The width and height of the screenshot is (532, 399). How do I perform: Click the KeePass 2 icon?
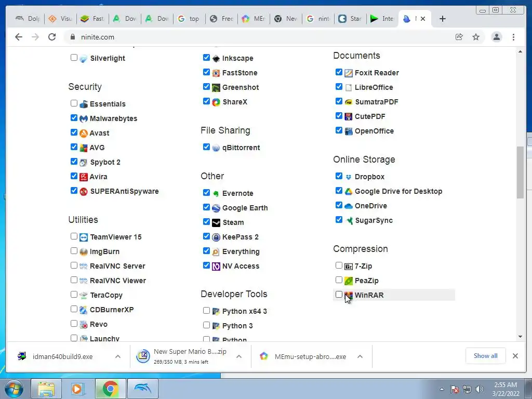click(x=216, y=237)
